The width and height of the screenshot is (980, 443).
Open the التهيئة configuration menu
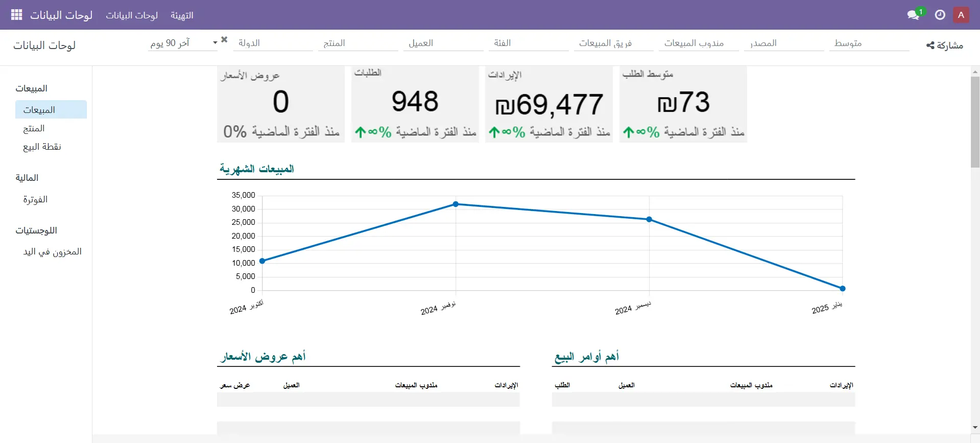[182, 15]
